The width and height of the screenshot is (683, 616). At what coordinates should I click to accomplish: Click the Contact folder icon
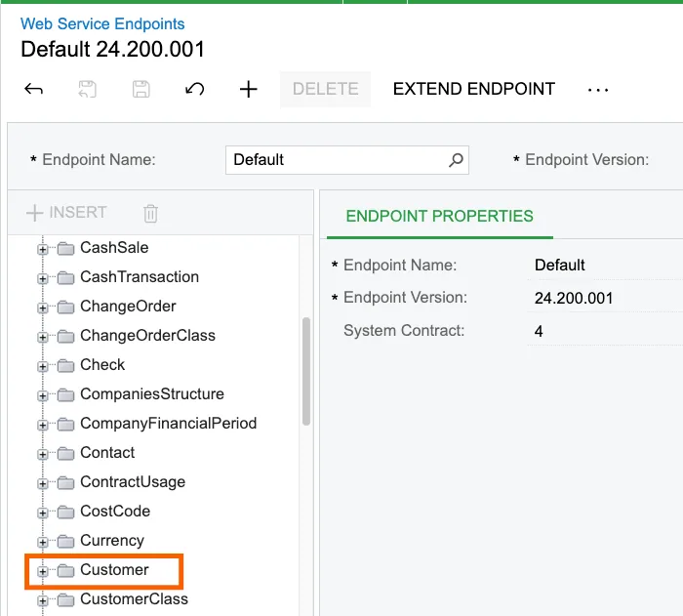coord(65,454)
